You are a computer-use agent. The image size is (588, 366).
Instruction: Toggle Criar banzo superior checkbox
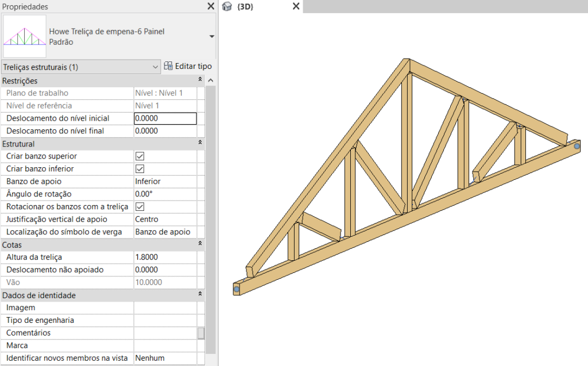pyautogui.click(x=140, y=156)
